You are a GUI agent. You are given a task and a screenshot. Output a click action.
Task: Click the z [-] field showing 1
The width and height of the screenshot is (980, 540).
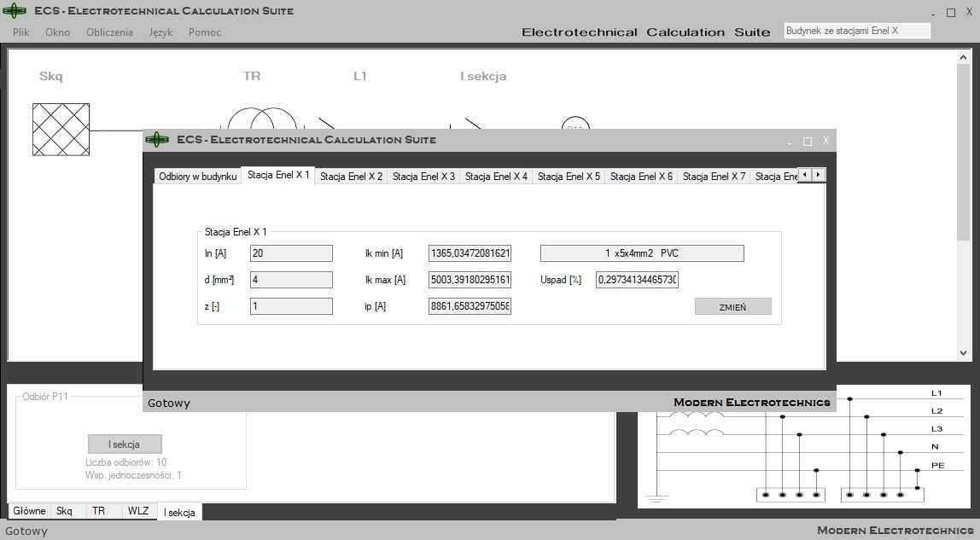291,306
